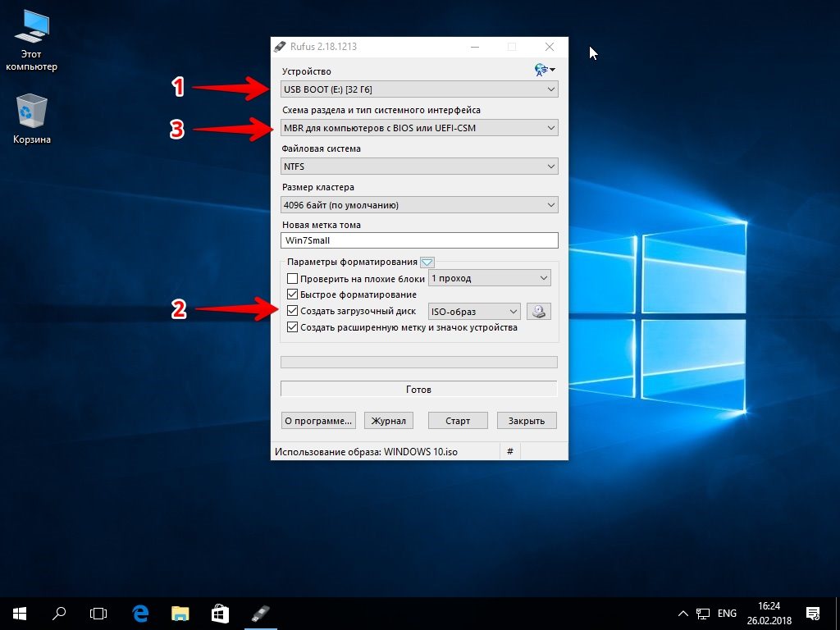Open the Размер кластера 4096 байт dropdown
This screenshot has height=630, width=840.
[x=419, y=204]
